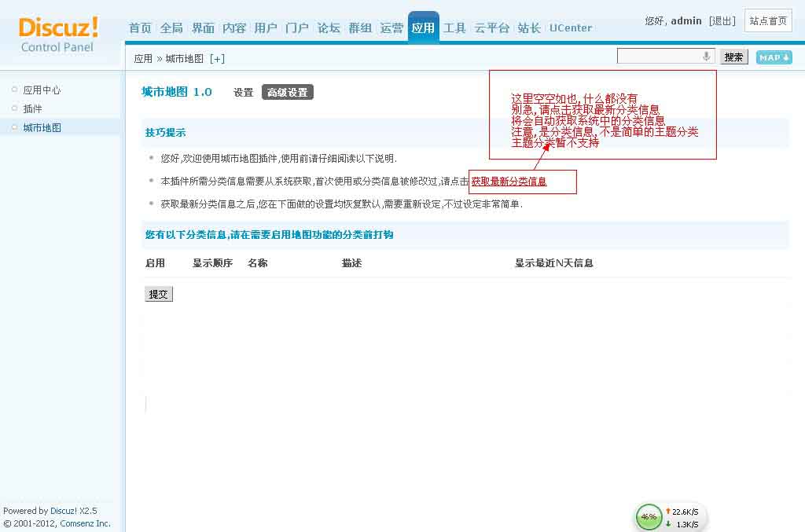The width and height of the screenshot is (805, 532).
Task: Click the download speed 1.3K/S indicator
Action: click(682, 524)
